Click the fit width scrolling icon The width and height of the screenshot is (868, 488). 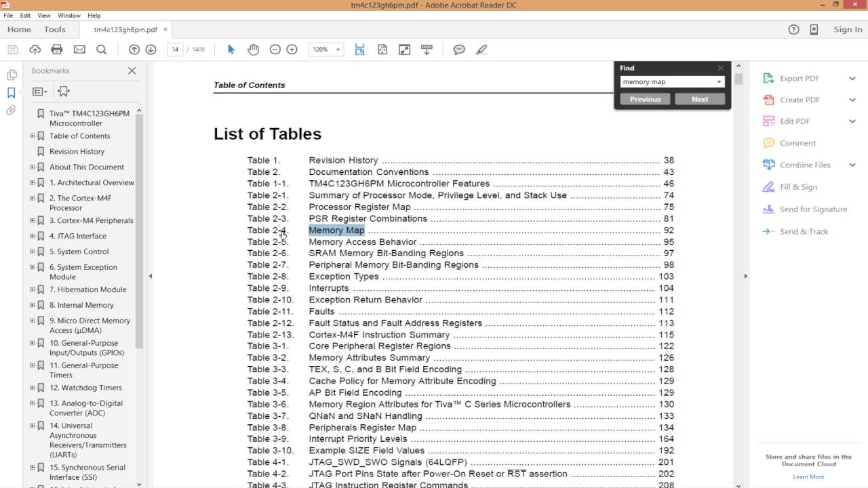[359, 49]
